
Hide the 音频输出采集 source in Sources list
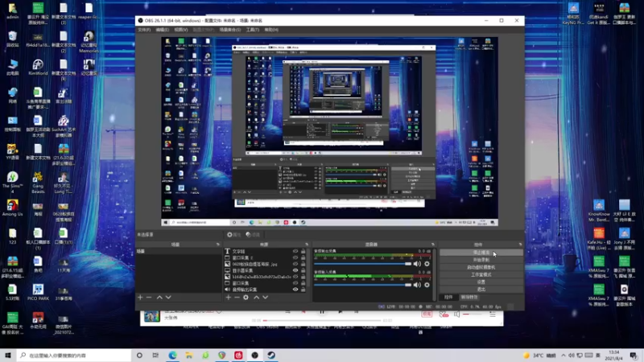[x=295, y=290]
